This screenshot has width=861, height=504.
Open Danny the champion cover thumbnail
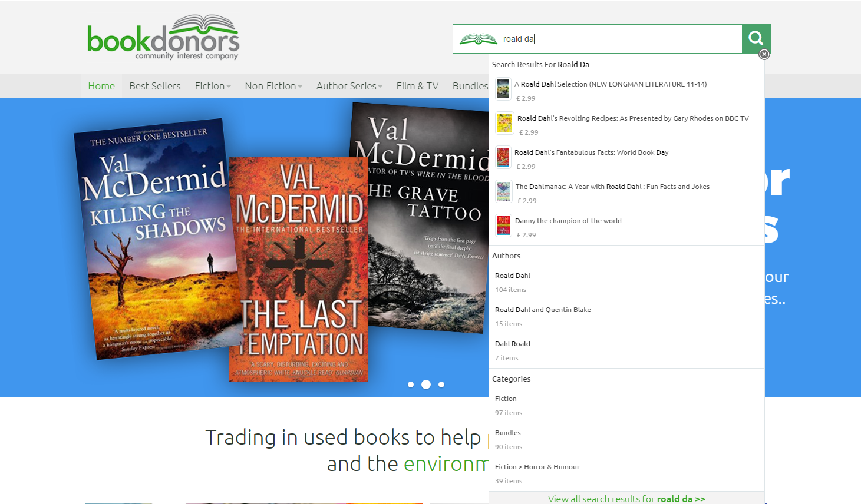503,226
